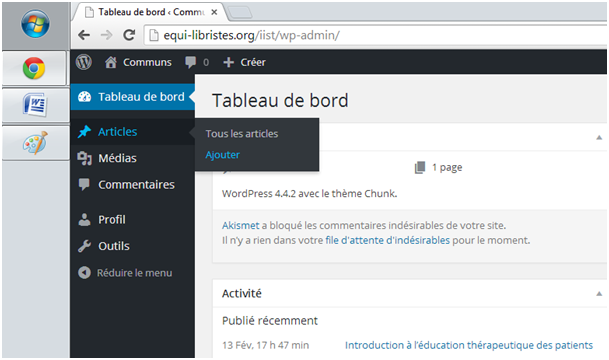Click the home icon beside Communs

pos(111,62)
